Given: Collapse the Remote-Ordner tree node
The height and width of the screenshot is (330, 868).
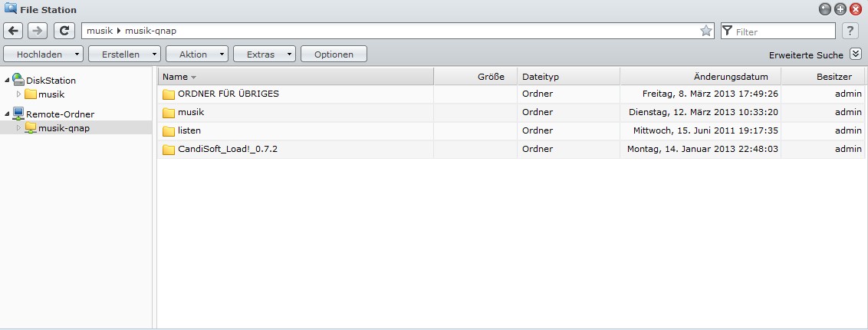Looking at the screenshot, I should click(x=7, y=114).
